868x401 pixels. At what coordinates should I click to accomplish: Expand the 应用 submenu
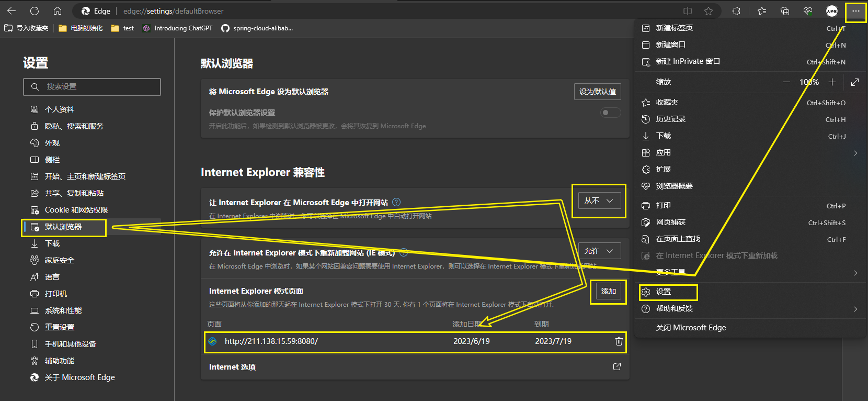point(855,153)
